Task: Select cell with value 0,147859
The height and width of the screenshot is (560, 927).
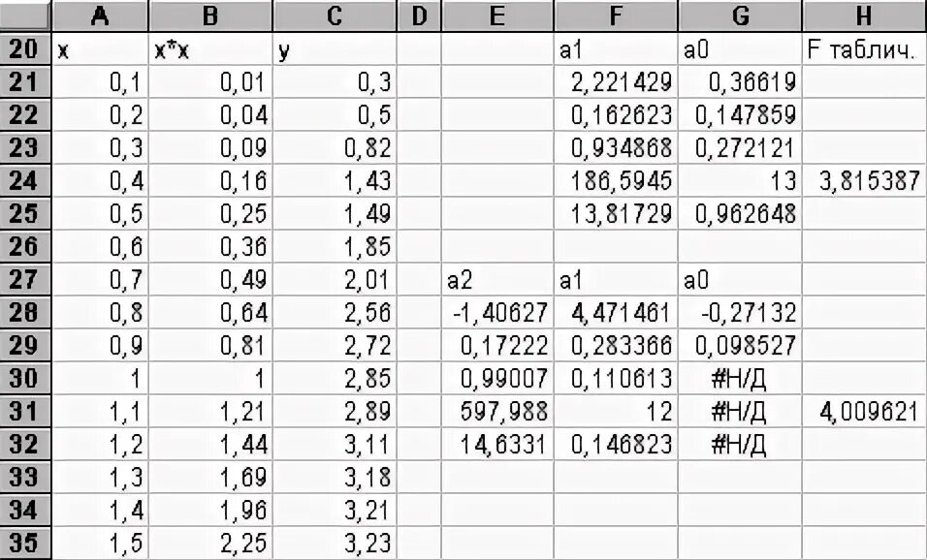Action: pos(740,115)
